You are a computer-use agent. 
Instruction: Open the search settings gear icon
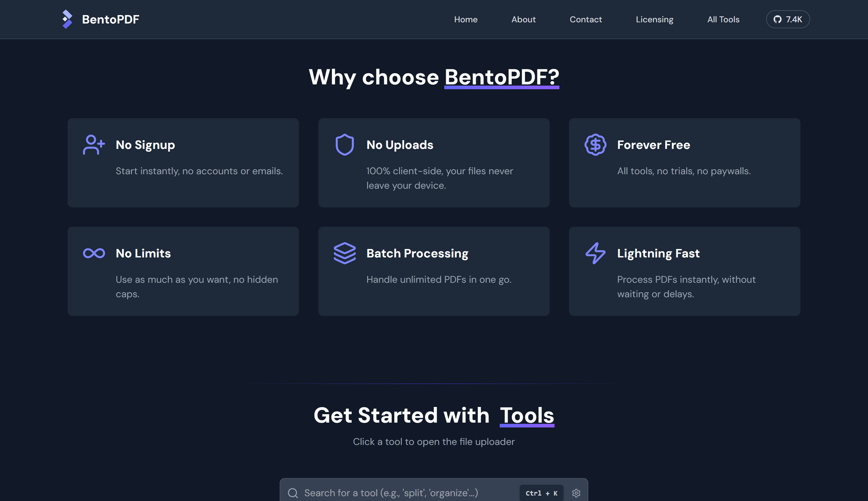pos(576,493)
